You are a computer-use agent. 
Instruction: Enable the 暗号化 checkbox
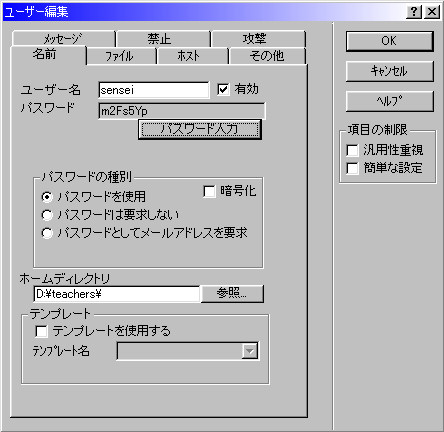tap(209, 191)
